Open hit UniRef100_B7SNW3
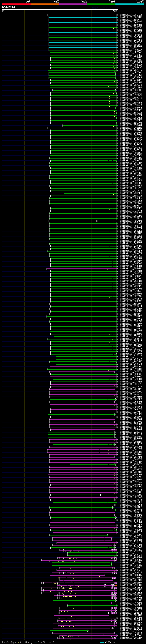This screenshot has width=146, height=644. 131,58
